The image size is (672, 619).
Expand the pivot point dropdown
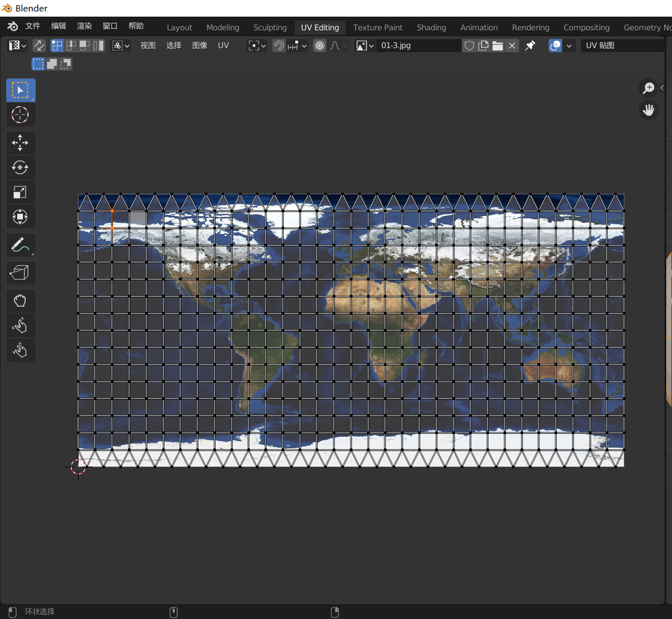256,45
